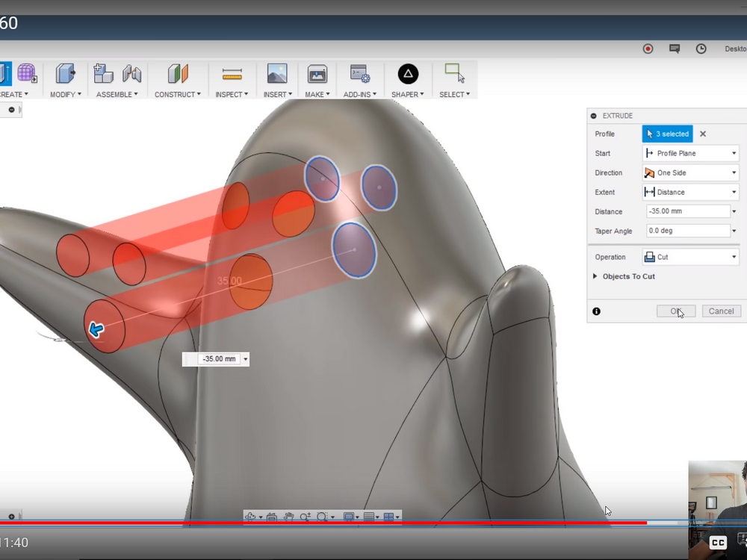Click the Measure icon under Inspect

232,74
